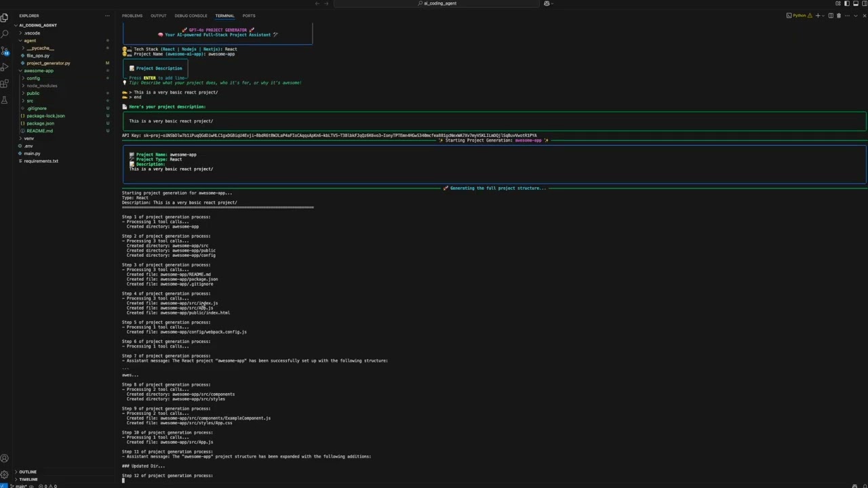Go forward using title bar right arrow
The height and width of the screenshot is (488, 868).
327,3
